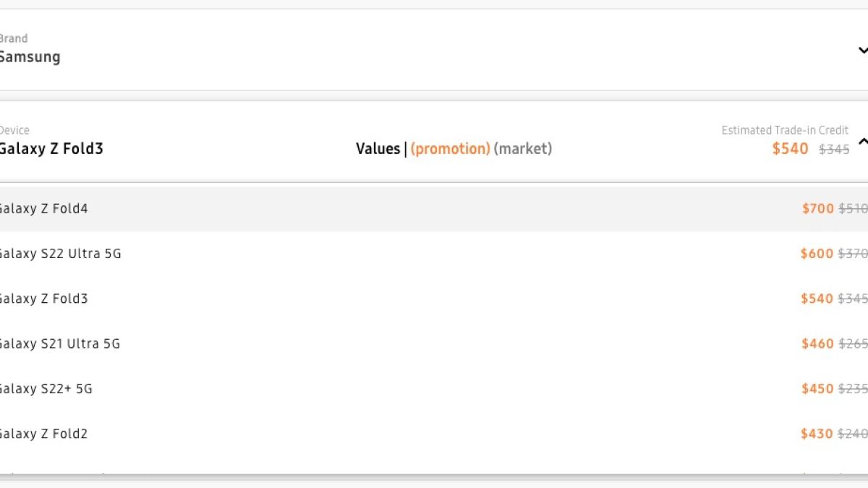868x488 pixels.
Task: Select Galaxy Z Fold4 from list
Action: (x=43, y=209)
